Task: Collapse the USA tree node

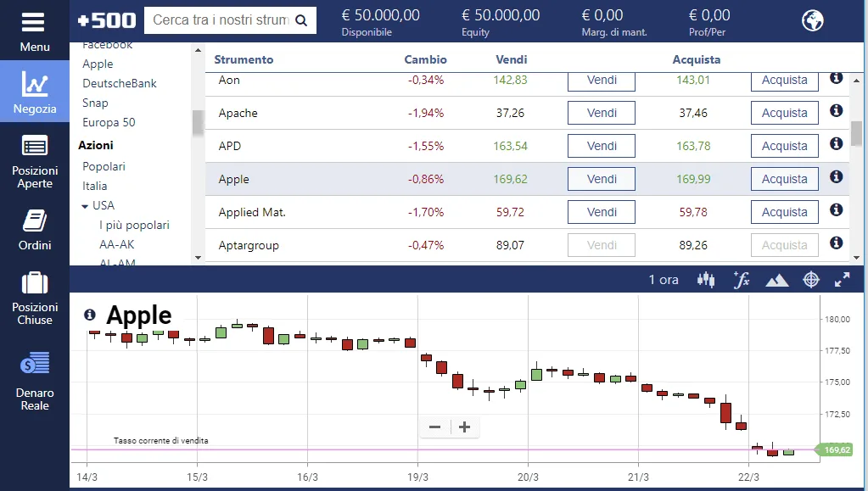Action: click(85, 206)
